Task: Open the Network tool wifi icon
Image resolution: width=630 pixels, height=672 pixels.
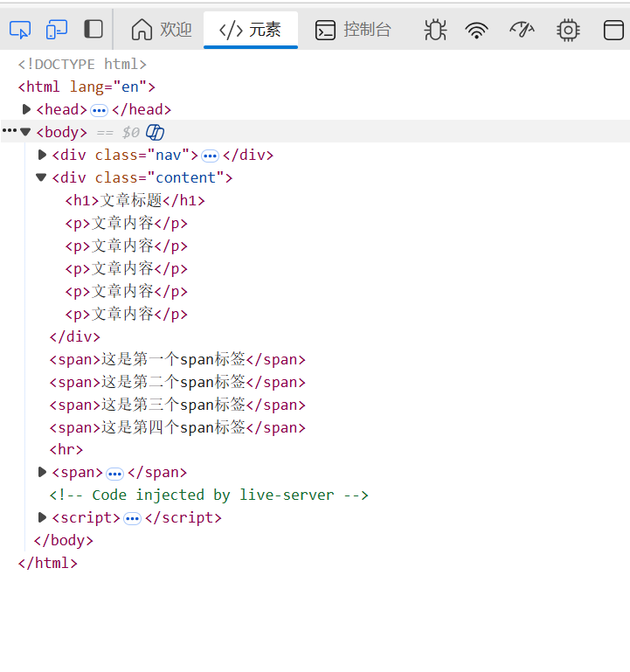Action: [x=476, y=31]
